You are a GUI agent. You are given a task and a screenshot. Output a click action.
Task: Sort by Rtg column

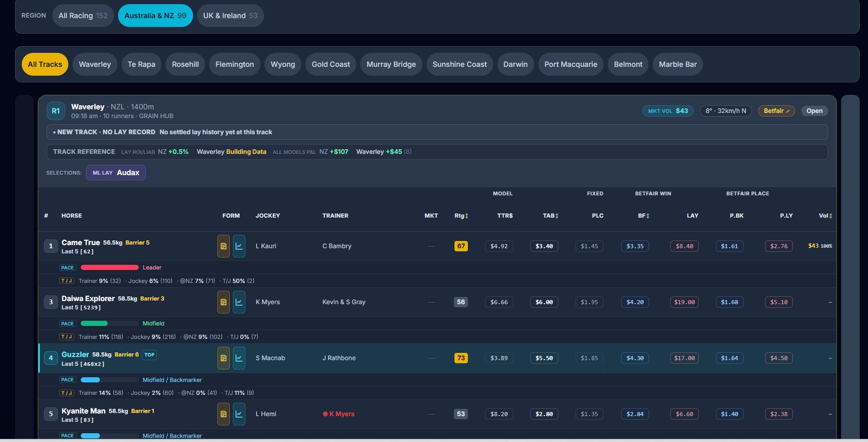point(461,216)
